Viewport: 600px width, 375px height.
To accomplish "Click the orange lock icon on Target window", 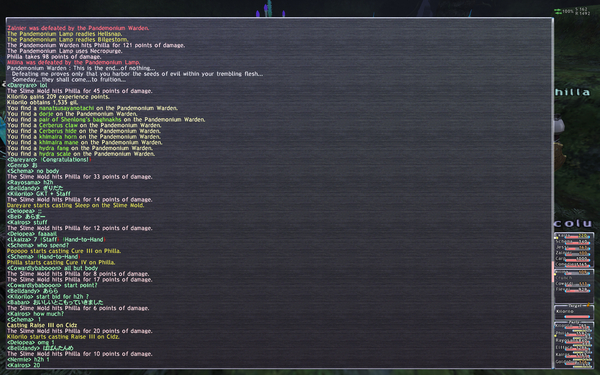I will (589, 305).
